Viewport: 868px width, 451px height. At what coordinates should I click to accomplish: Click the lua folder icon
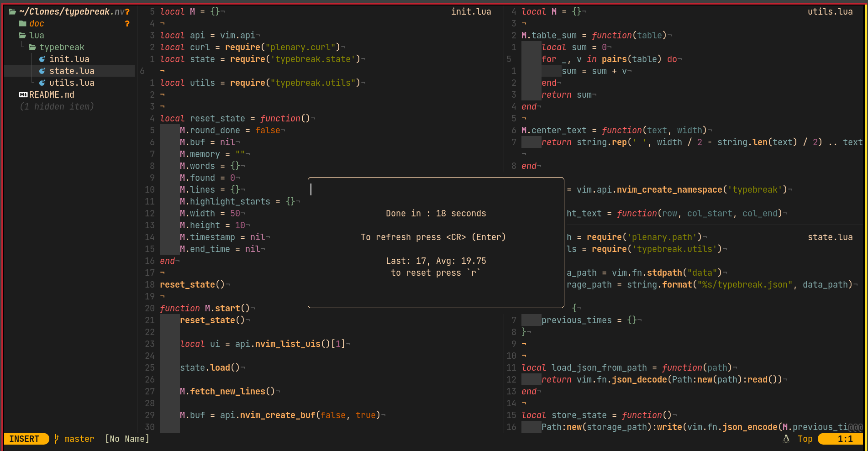[x=22, y=35]
